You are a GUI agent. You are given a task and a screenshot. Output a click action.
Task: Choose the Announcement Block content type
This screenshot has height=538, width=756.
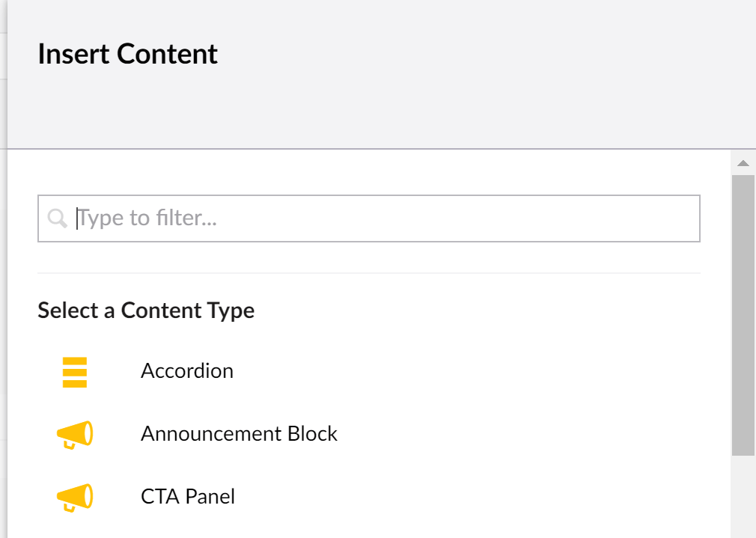[239, 434]
